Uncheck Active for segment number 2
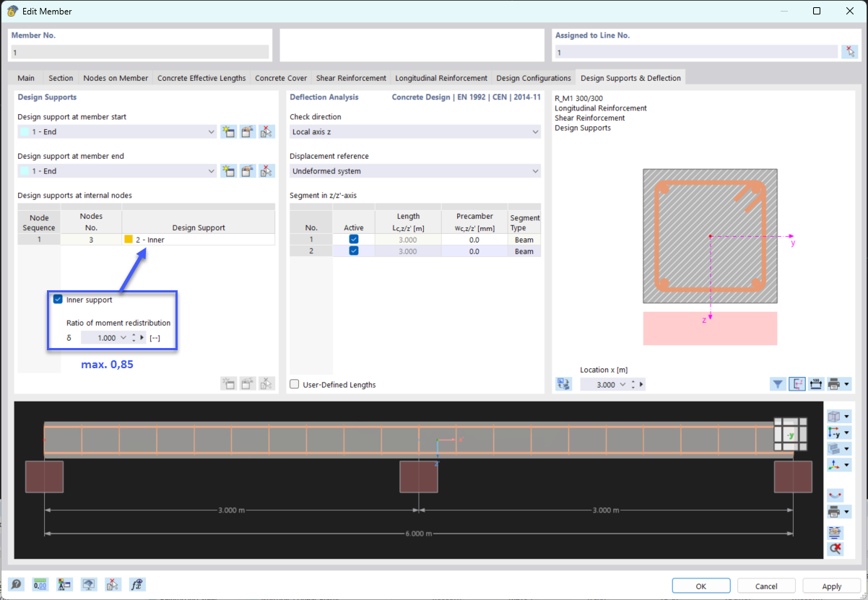Image resolution: width=868 pixels, height=600 pixels. click(353, 251)
